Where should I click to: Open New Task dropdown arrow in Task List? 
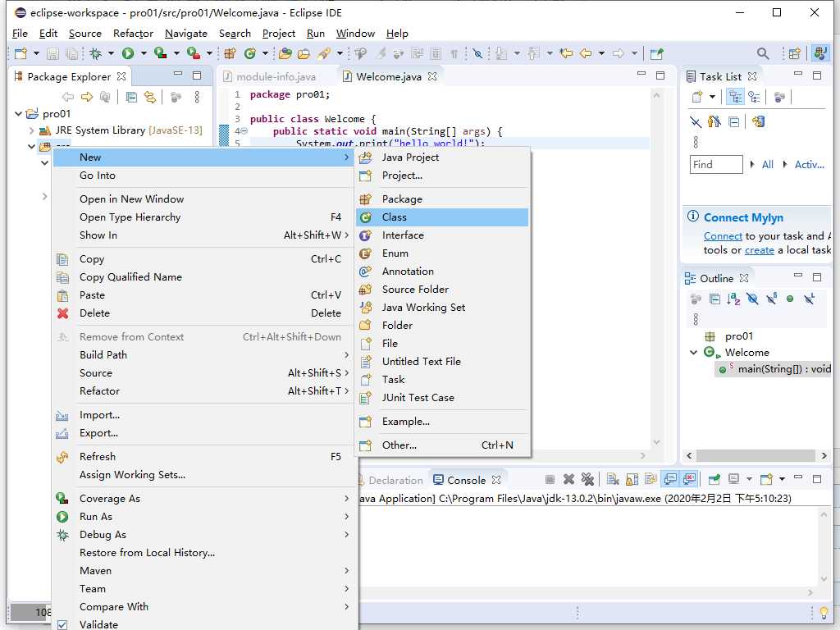tap(713, 97)
